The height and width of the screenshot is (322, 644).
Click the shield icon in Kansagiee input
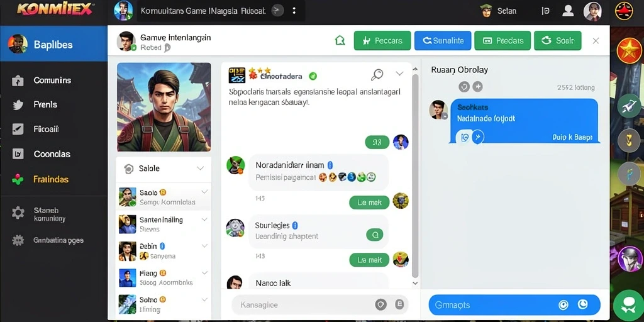coord(380,304)
